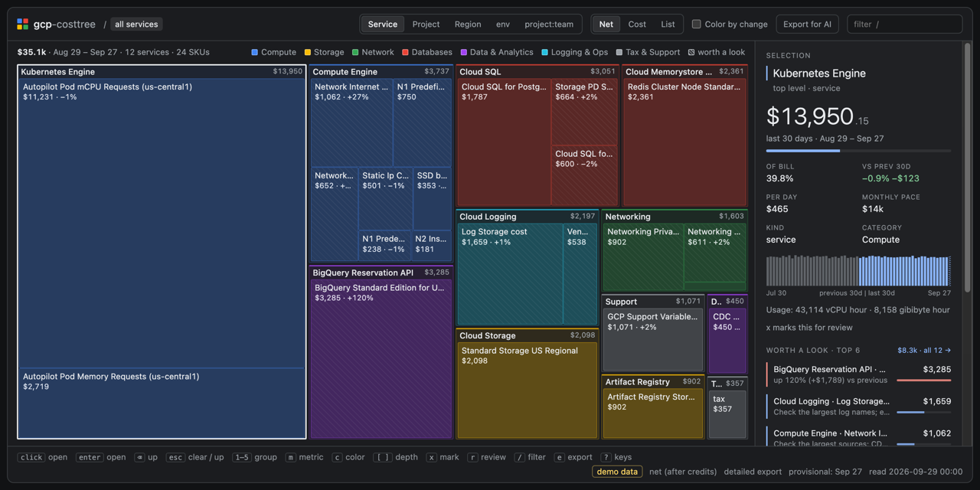Select the Databases legend entry

pos(427,52)
